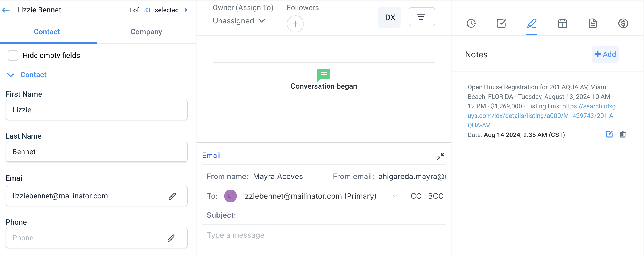644x256 pixels.
Task: Add a follower with plus button
Action: pos(295,24)
